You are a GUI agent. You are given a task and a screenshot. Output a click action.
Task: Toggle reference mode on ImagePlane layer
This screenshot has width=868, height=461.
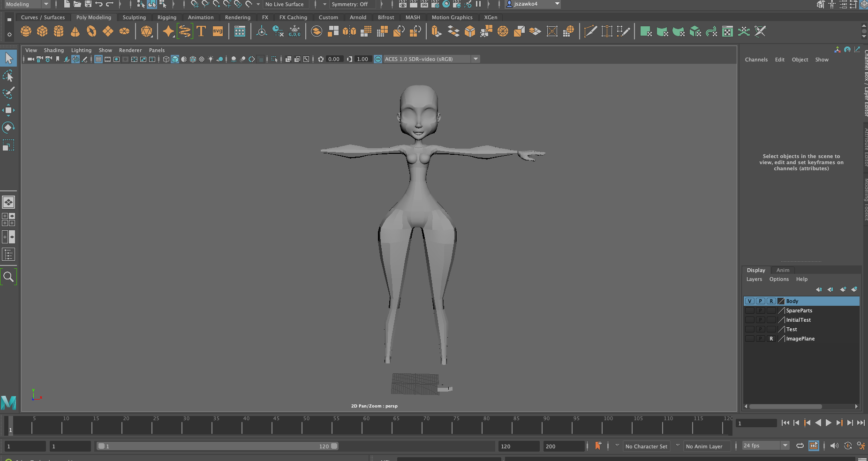pos(771,339)
